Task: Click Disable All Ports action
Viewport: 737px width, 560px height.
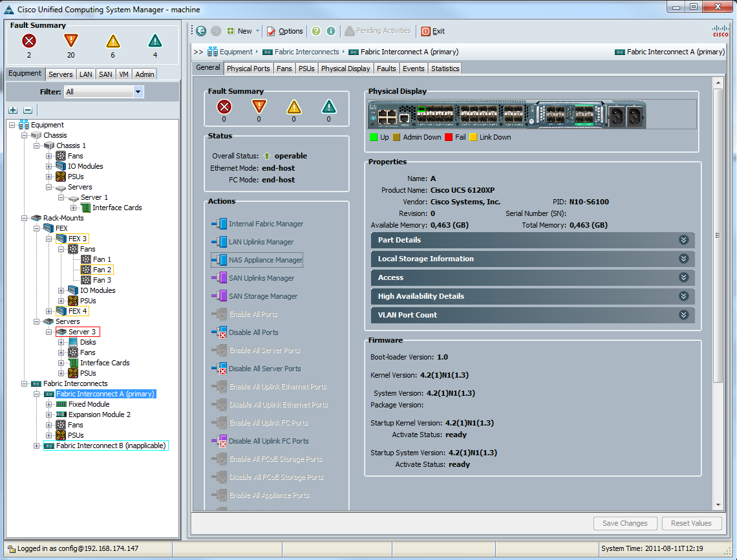Action: (245, 332)
